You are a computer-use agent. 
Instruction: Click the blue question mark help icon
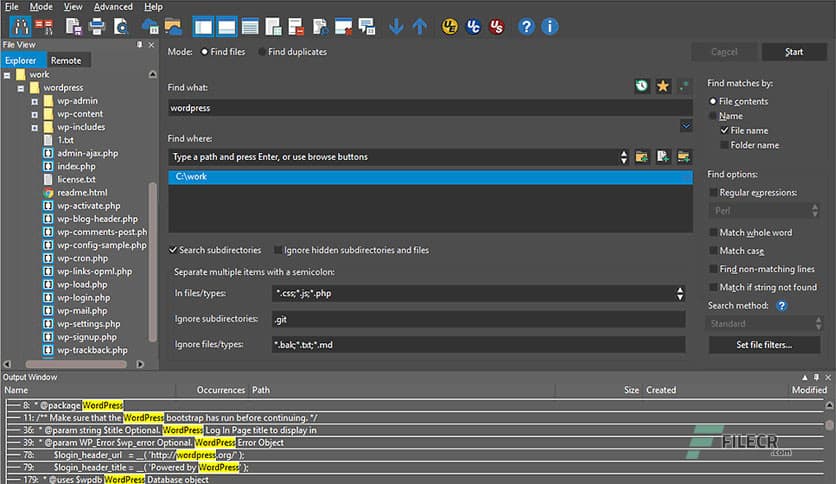tap(526, 27)
